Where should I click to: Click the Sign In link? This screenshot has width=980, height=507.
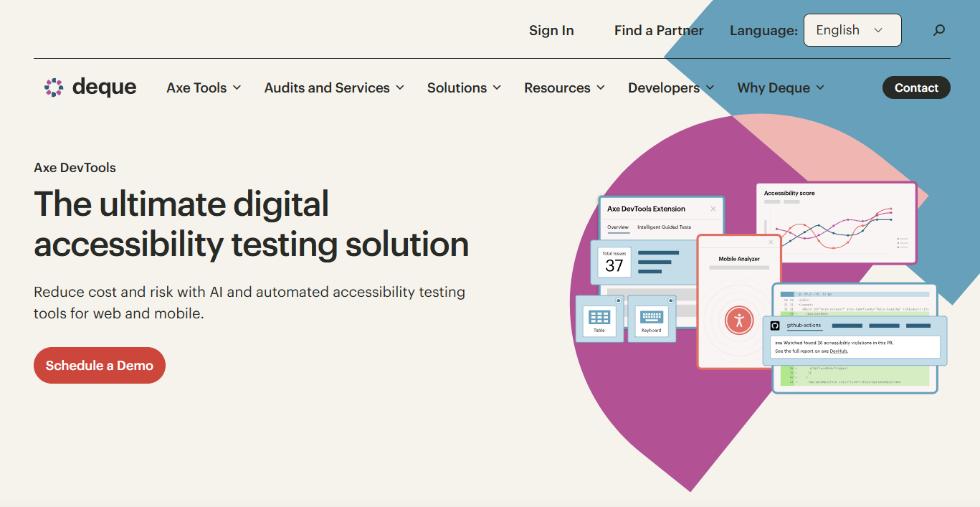pos(551,30)
